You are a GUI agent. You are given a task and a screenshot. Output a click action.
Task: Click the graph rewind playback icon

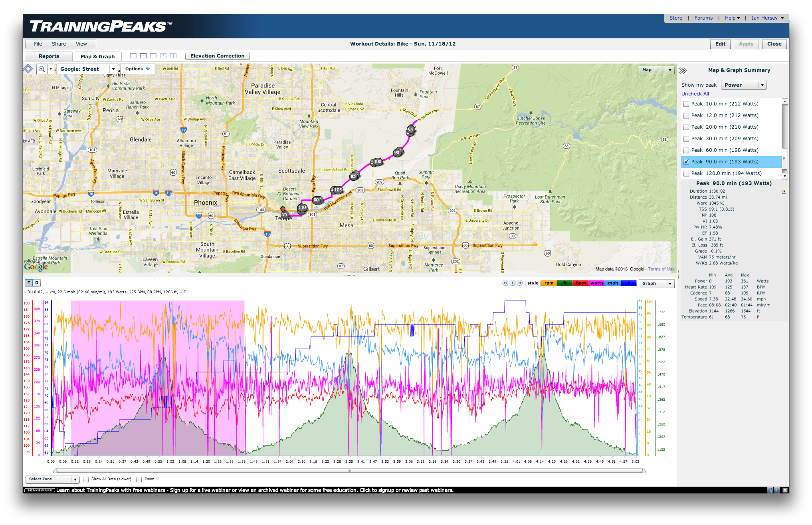505,283
